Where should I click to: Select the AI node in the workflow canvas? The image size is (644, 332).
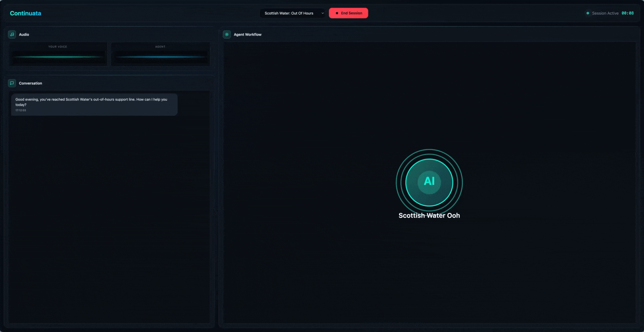(x=429, y=182)
